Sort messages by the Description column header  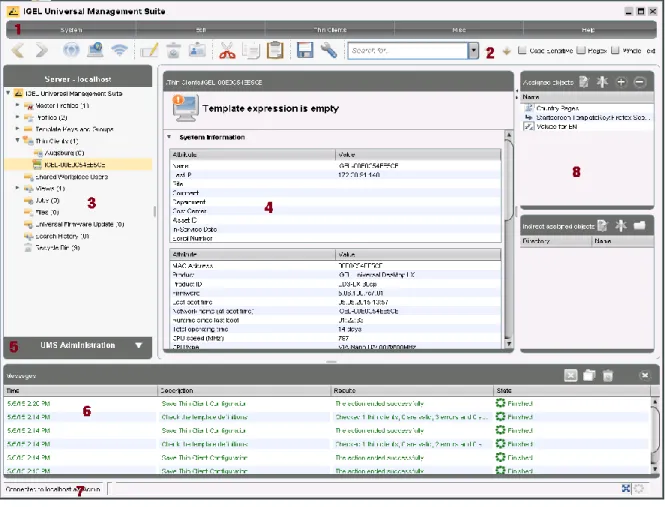click(x=244, y=390)
